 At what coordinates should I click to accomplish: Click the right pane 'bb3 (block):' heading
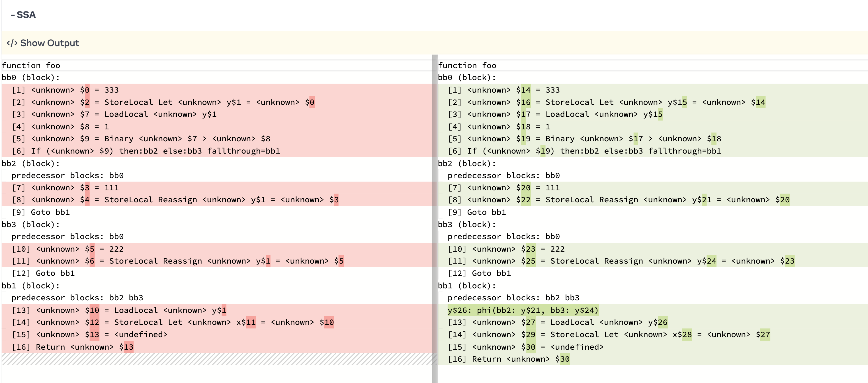tap(467, 225)
